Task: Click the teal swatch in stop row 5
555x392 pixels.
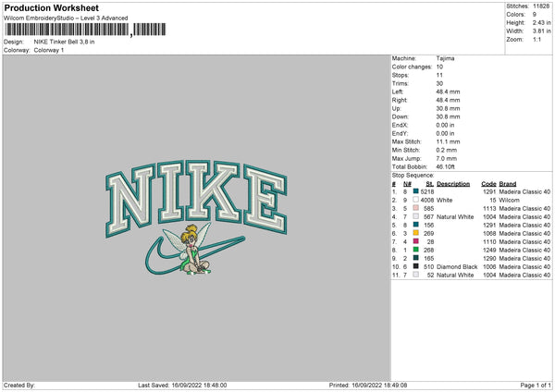Action: (x=416, y=225)
